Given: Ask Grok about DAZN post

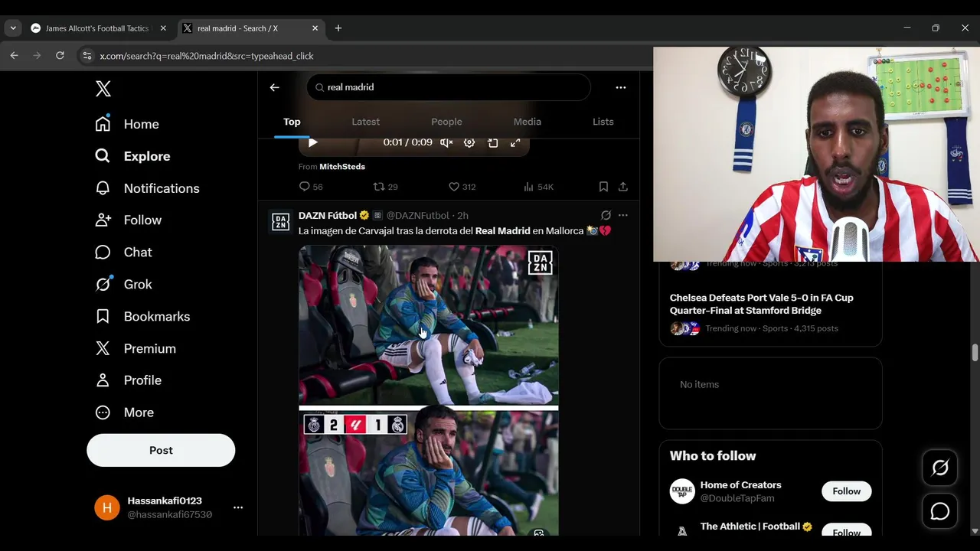Looking at the screenshot, I should click(x=606, y=216).
